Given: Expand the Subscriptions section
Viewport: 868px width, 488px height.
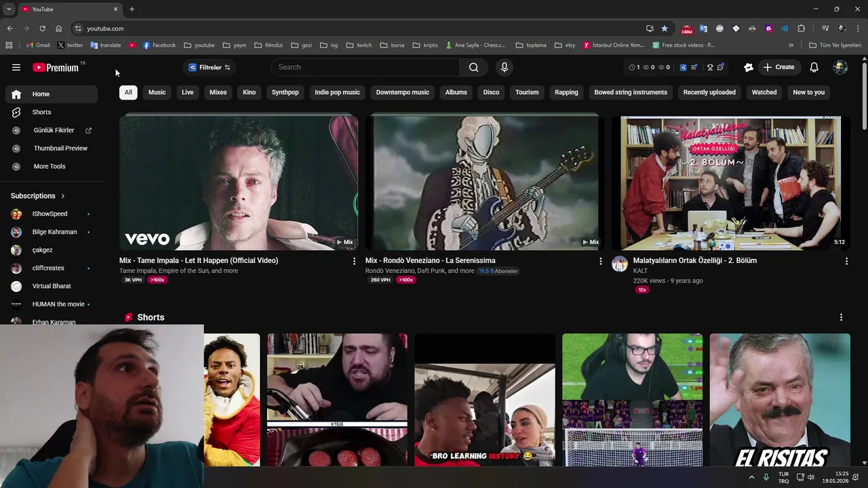Looking at the screenshot, I should point(38,196).
